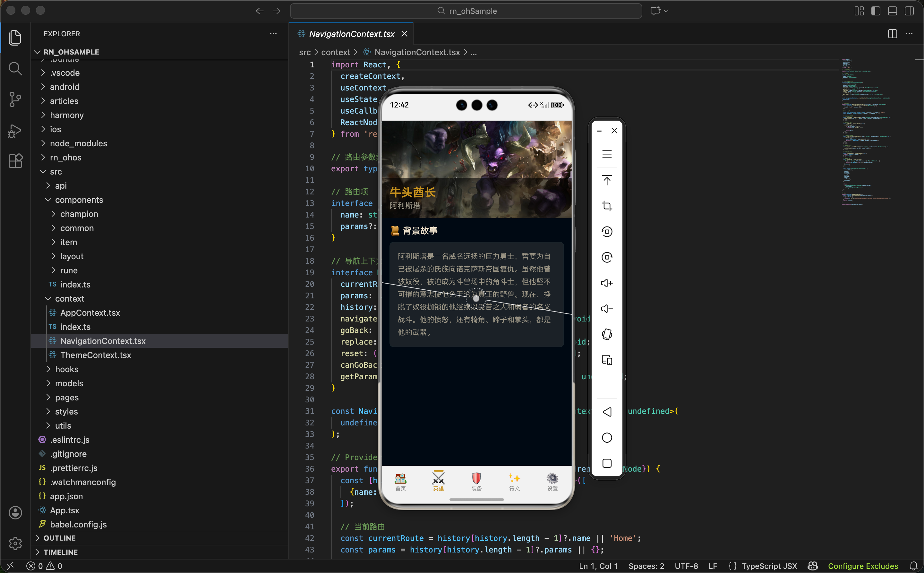This screenshot has width=924, height=573.
Task: Toggle secondary side bar visibility
Action: 909,11
